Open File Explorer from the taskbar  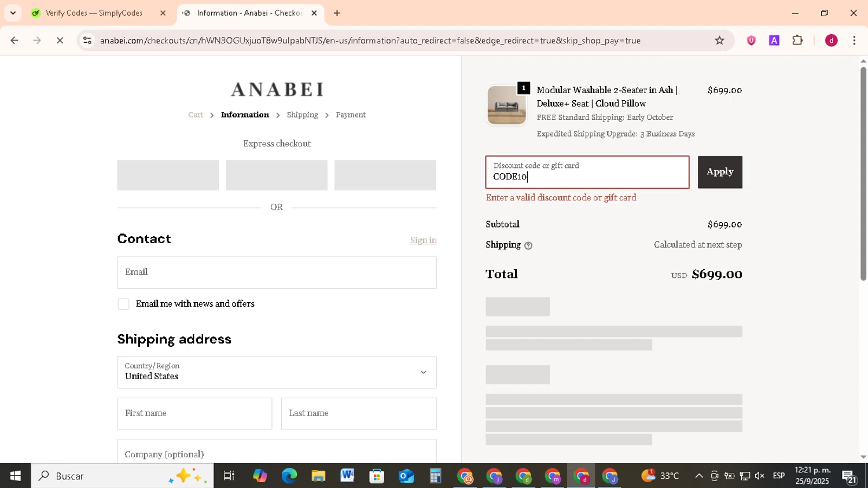point(318,476)
